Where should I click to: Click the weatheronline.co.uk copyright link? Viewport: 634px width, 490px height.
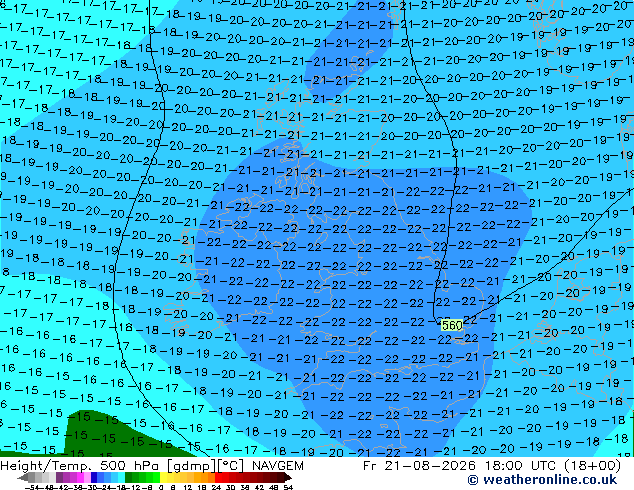pos(542,480)
